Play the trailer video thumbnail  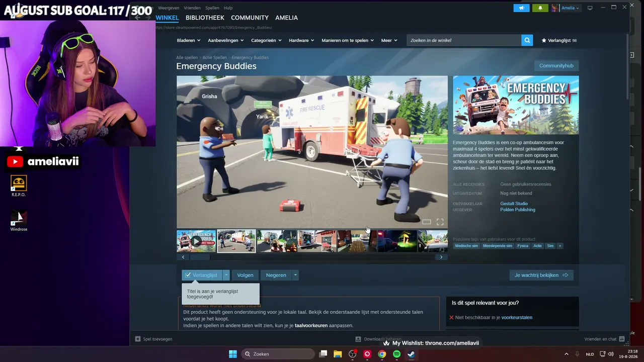(x=196, y=241)
